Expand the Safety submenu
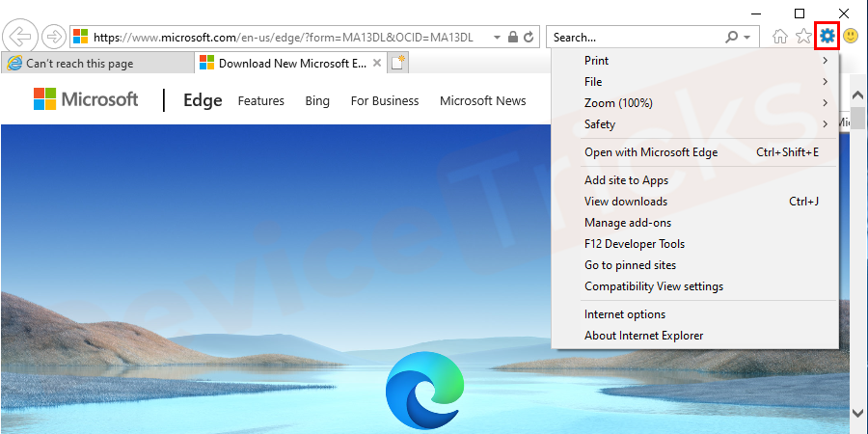The width and height of the screenshot is (868, 434). pyautogui.click(x=695, y=124)
